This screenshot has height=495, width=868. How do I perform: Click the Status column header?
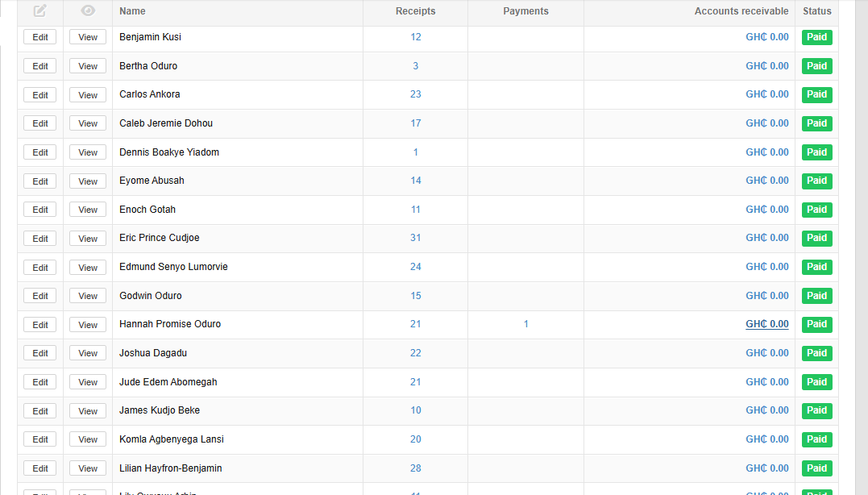pyautogui.click(x=817, y=11)
